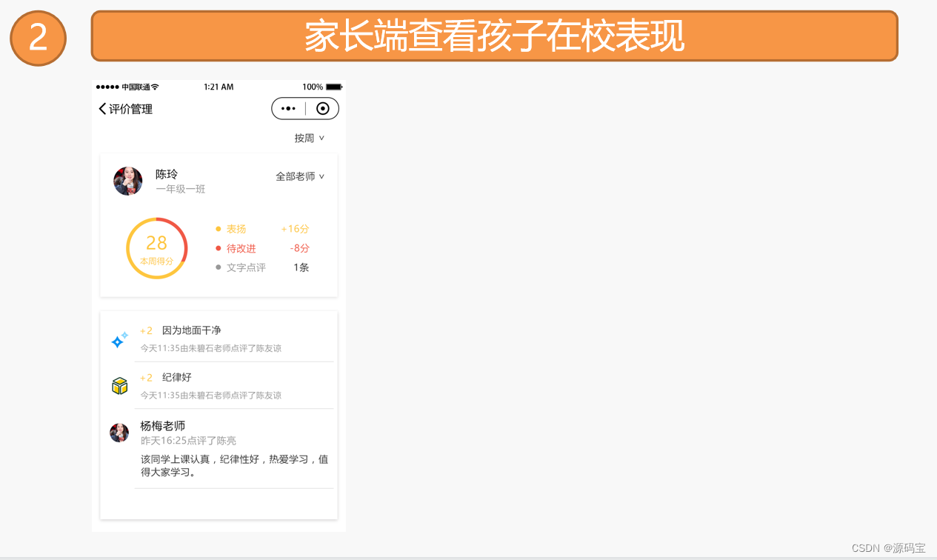Select the student name 陈玲
The height and width of the screenshot is (560, 937).
coord(167,174)
